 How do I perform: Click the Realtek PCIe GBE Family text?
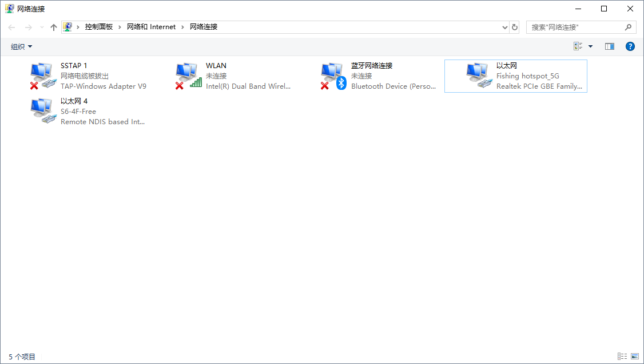click(x=539, y=86)
